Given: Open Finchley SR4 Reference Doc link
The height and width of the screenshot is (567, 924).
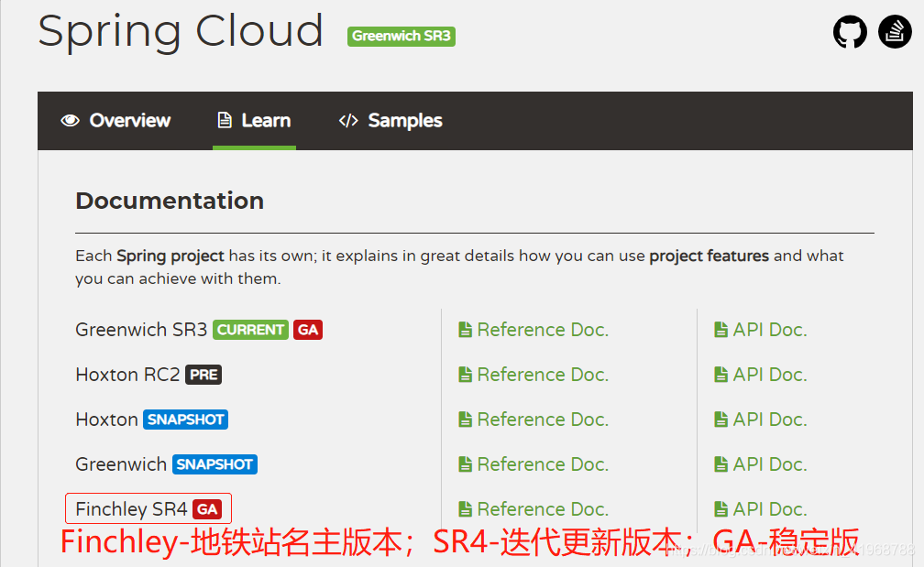Looking at the screenshot, I should [533, 508].
